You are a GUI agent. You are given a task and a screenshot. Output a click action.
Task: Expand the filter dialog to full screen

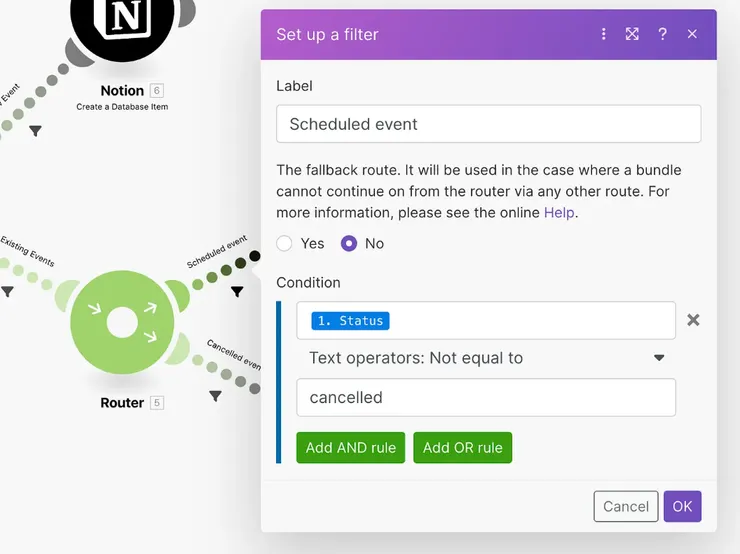click(x=632, y=34)
